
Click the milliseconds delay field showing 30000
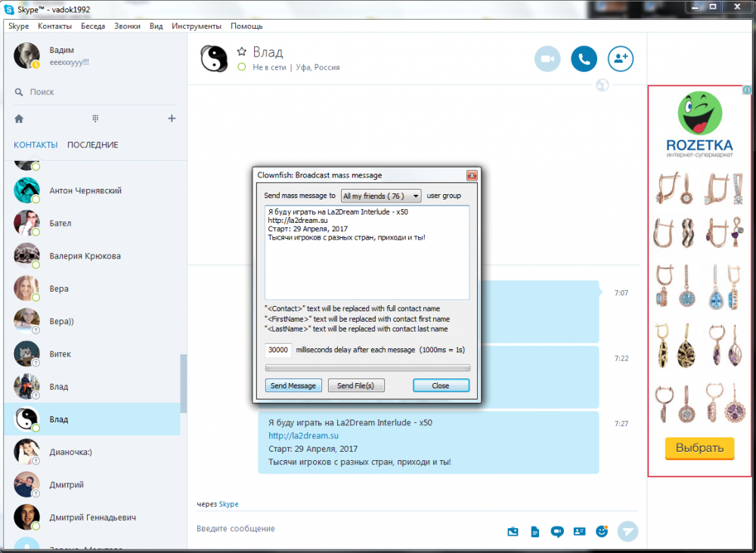pos(277,351)
